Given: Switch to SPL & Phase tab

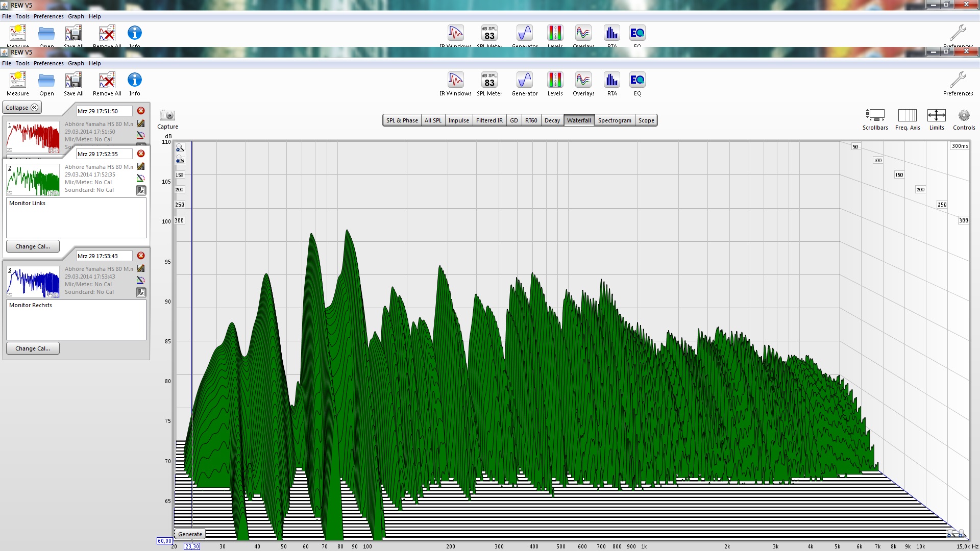Looking at the screenshot, I should pos(402,120).
